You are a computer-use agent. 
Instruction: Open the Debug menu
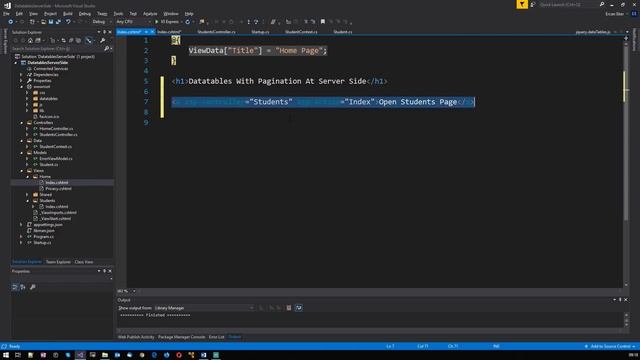(x=85, y=13)
